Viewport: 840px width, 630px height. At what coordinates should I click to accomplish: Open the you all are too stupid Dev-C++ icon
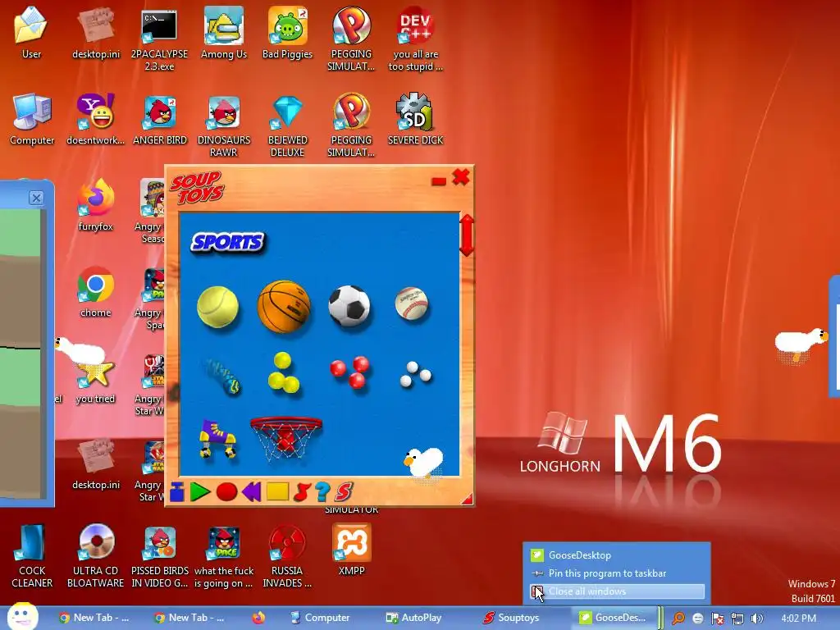click(x=416, y=39)
